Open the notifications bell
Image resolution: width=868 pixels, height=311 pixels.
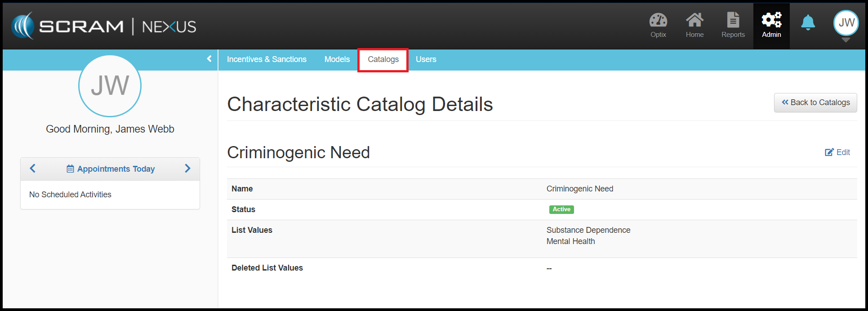808,22
